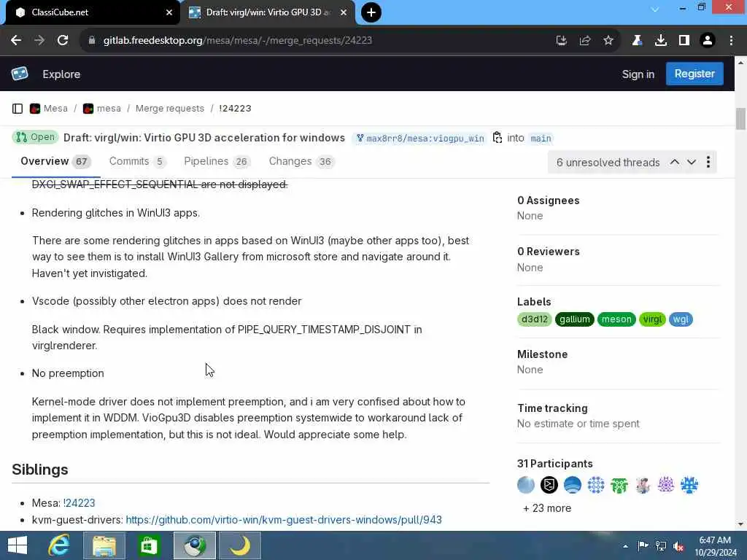Open the Overview tab
This screenshot has width=747, height=560.
pyautogui.click(x=55, y=161)
